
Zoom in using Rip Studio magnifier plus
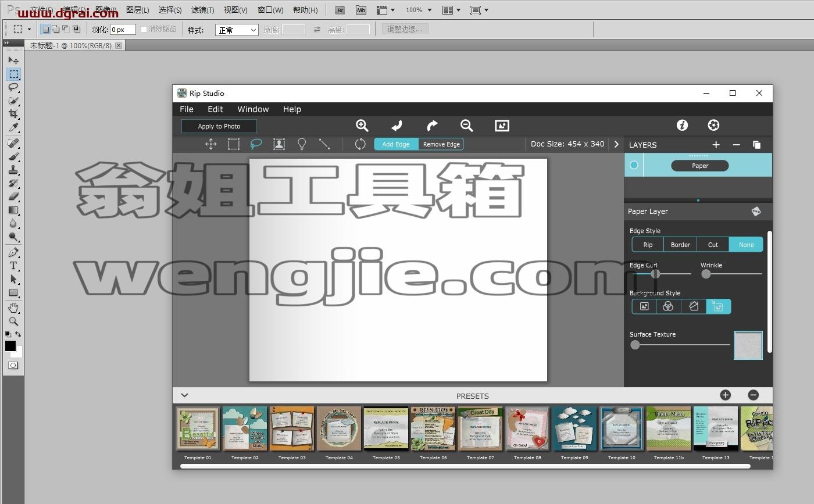pos(362,126)
